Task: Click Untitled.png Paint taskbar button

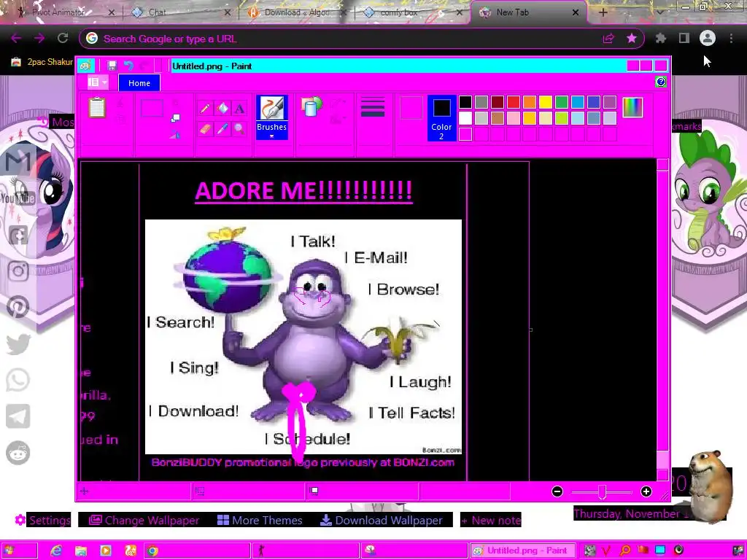Action: [522, 551]
